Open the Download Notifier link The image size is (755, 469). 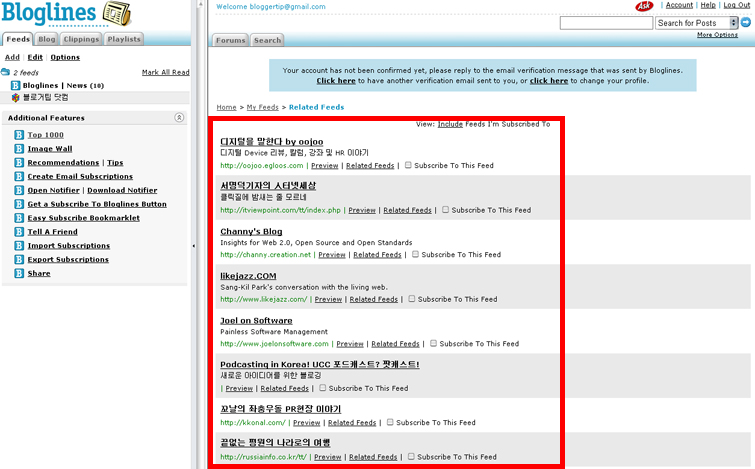(x=122, y=190)
